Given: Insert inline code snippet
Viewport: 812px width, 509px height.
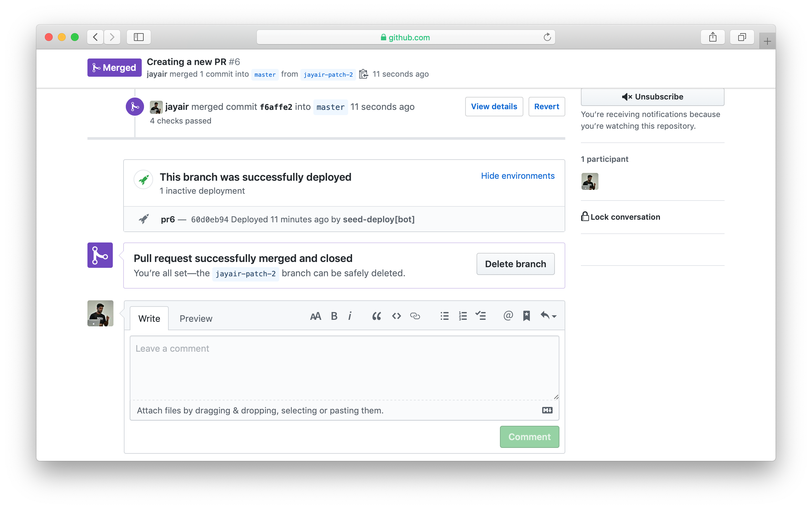Looking at the screenshot, I should click(396, 316).
